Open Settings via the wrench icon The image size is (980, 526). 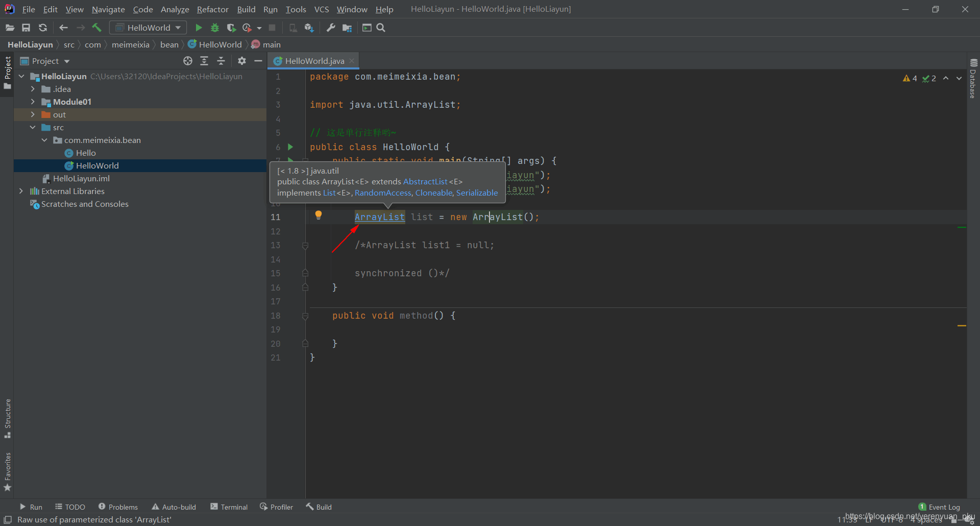(x=331, y=28)
